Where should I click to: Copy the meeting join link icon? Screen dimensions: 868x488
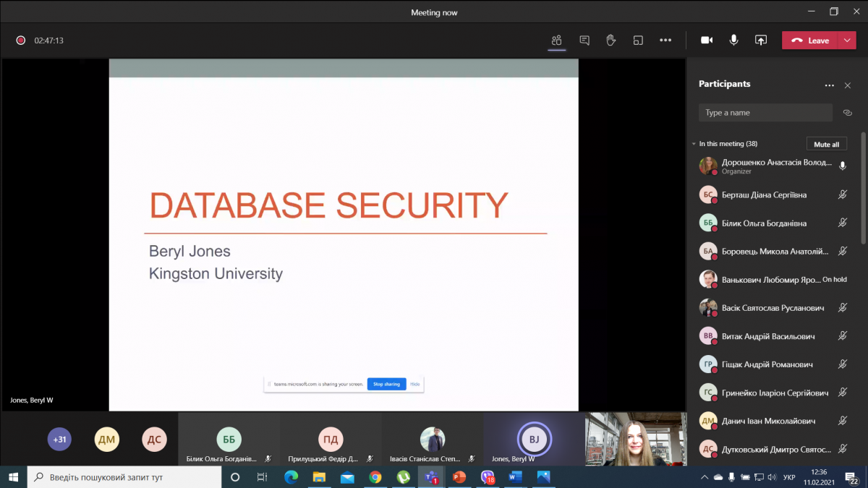coord(848,113)
